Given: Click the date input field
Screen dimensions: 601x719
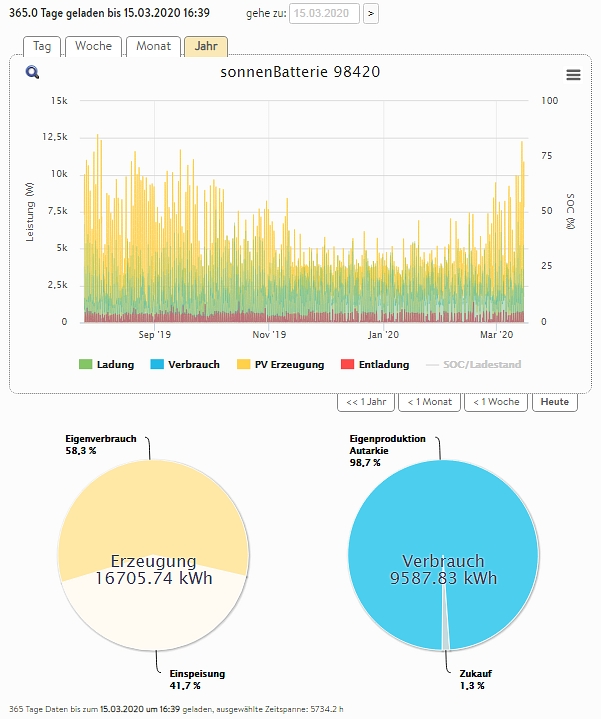Looking at the screenshot, I should (x=323, y=13).
